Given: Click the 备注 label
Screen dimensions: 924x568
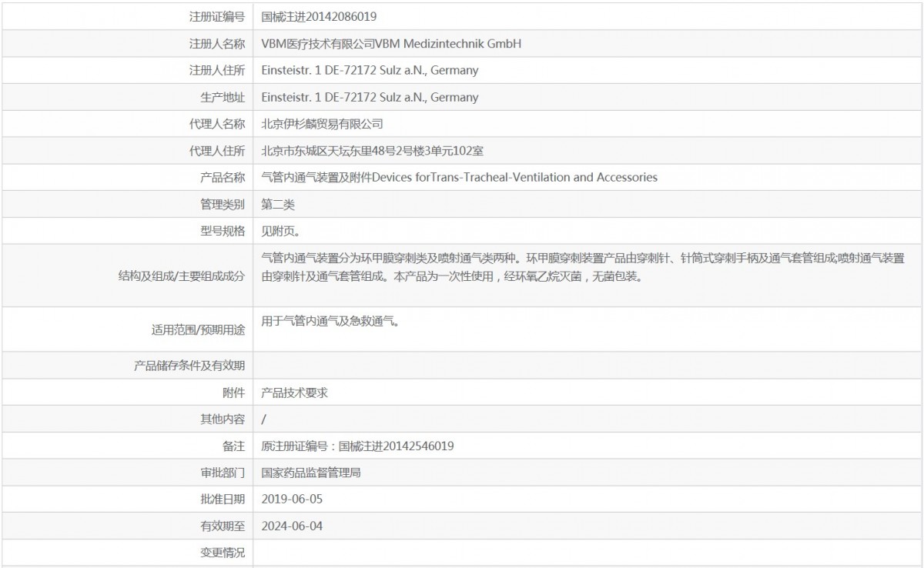Looking at the screenshot, I should pos(234,446).
